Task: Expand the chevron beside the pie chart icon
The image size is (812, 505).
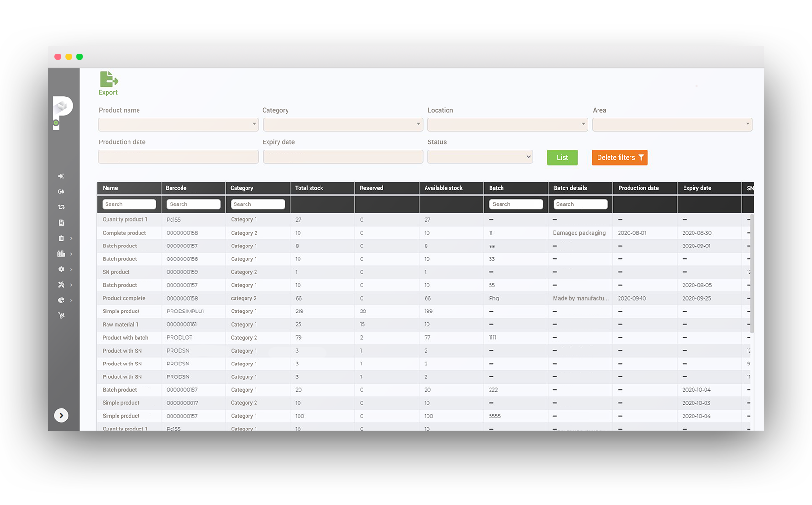Action: [x=71, y=301]
